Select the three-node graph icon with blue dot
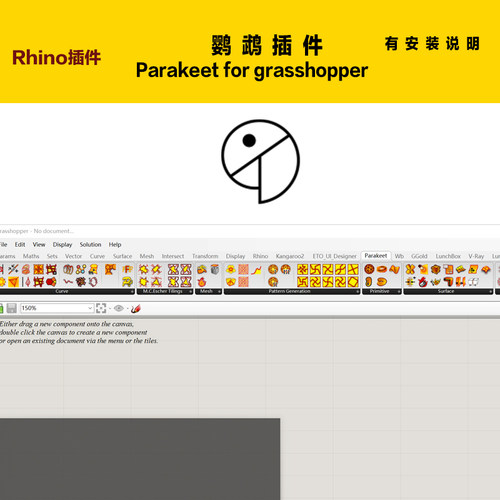Image resolution: width=500 pixels, height=500 pixels. click(81, 269)
